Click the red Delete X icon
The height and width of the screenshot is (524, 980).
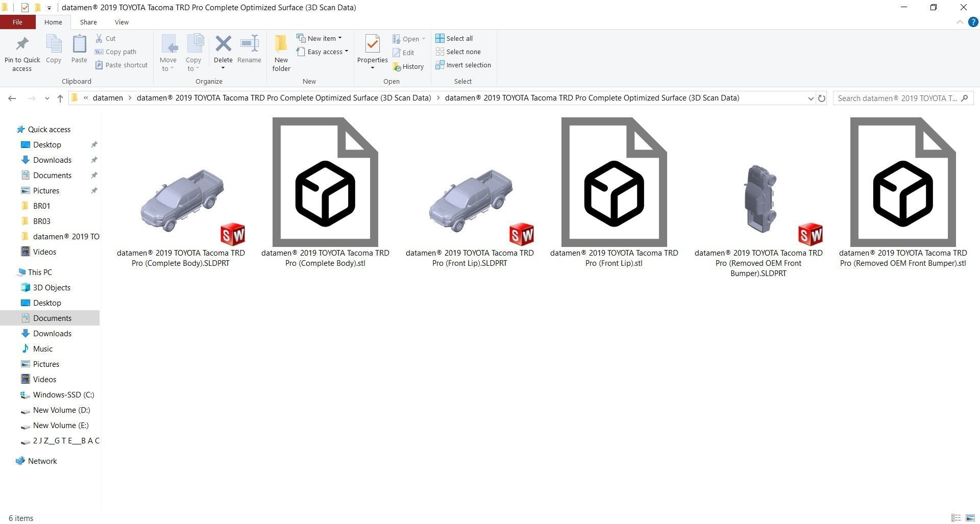223,44
